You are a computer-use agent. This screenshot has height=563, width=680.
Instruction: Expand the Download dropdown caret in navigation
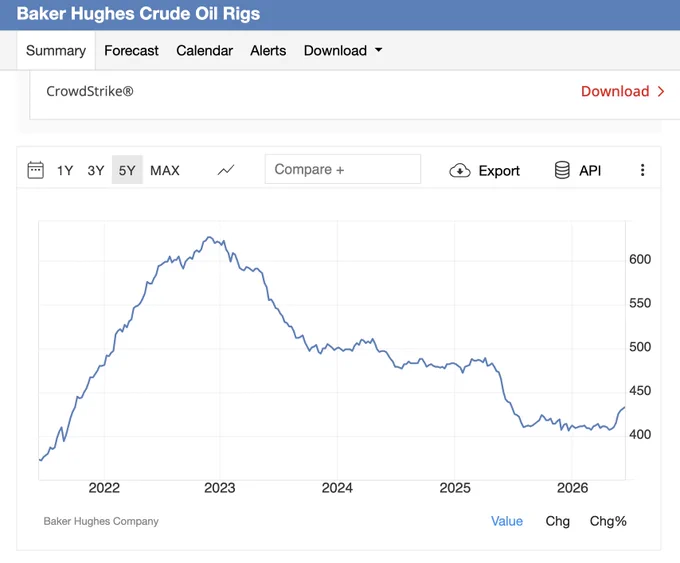(379, 50)
